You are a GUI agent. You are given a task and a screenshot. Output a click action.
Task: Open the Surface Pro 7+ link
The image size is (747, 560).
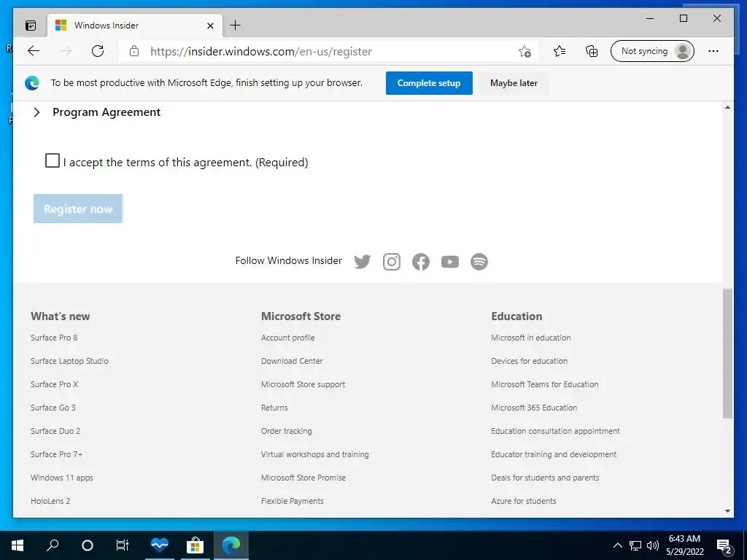pos(57,454)
